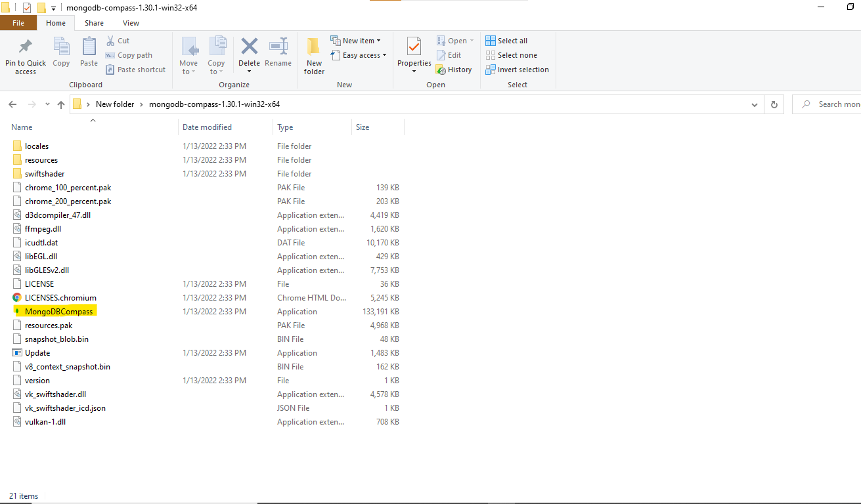Screen dimensions: 861x504
Task: Select snapshot_blob.bin file
Action: point(56,339)
